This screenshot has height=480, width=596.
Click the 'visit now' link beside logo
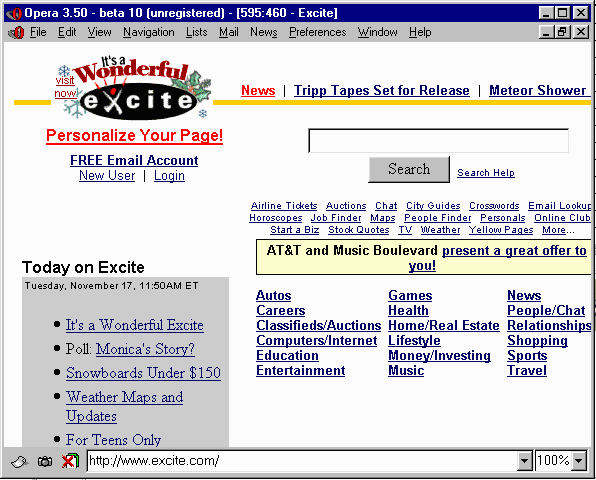(65, 87)
